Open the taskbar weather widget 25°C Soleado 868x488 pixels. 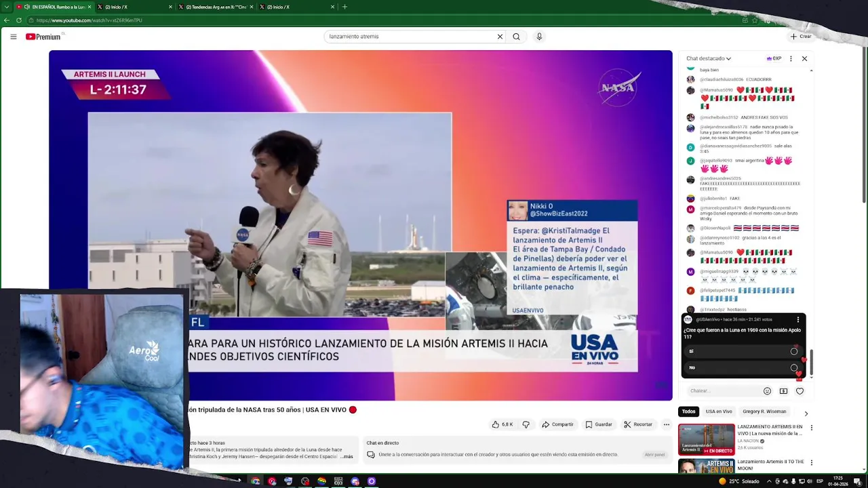(x=739, y=481)
